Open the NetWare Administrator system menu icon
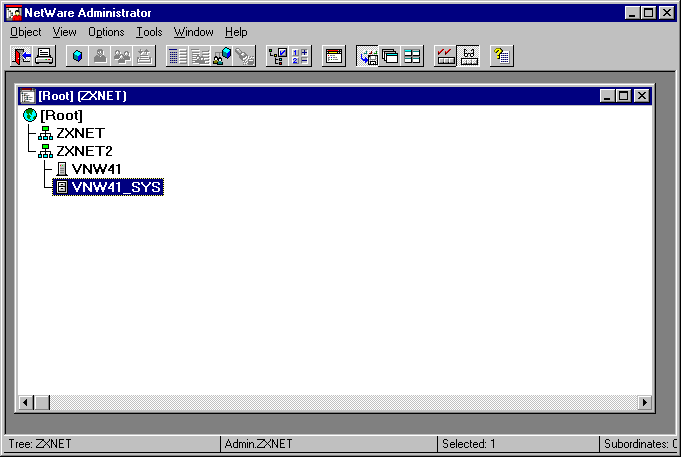Image resolution: width=681 pixels, height=457 pixels. (13, 13)
